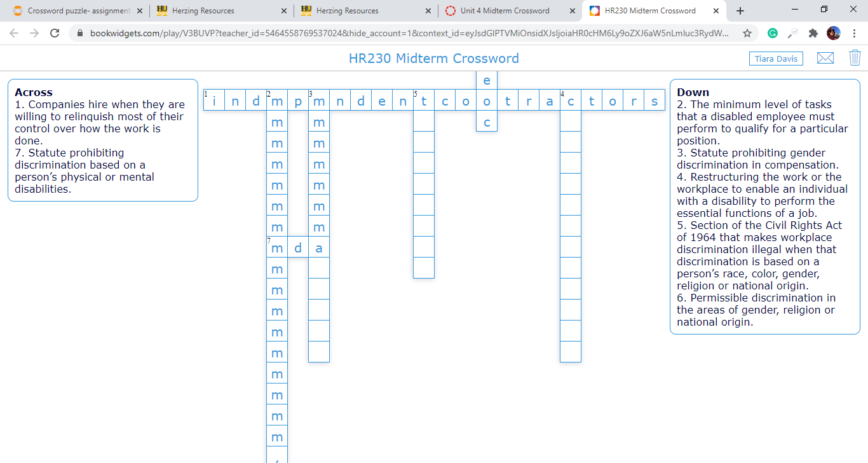Select the first cell of 1 Across
The width and height of the screenshot is (868, 463).
point(214,100)
